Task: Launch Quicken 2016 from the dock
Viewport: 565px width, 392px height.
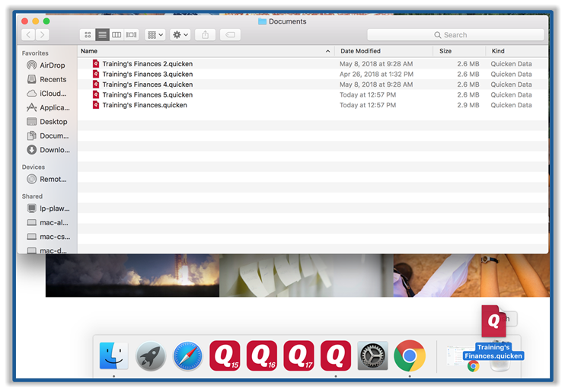Action: tap(262, 355)
